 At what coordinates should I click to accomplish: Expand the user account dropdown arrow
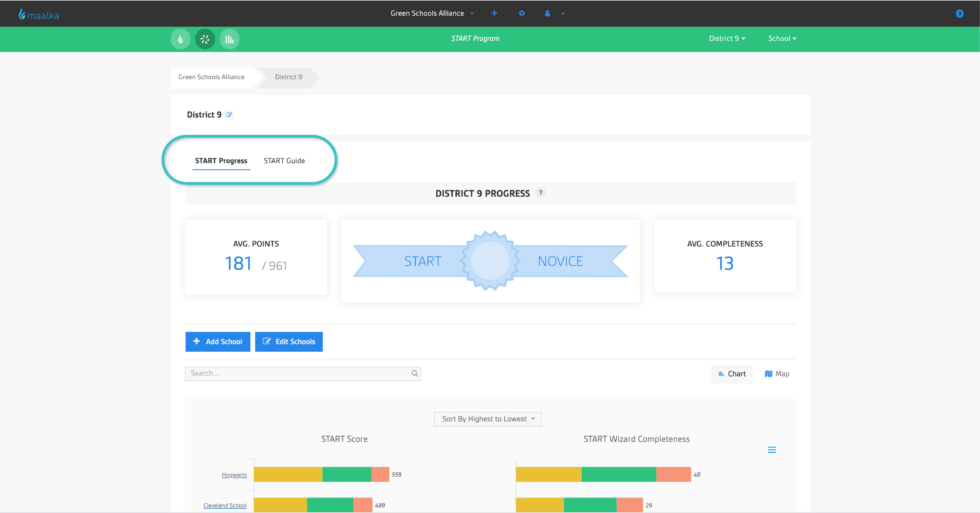(563, 14)
